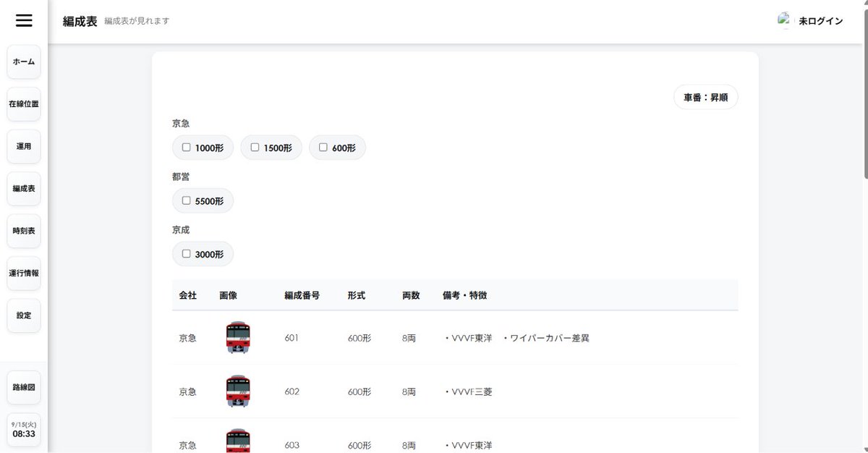Image resolution: width=868 pixels, height=453 pixels.
Task: Click the 会社 column header
Action: (188, 295)
